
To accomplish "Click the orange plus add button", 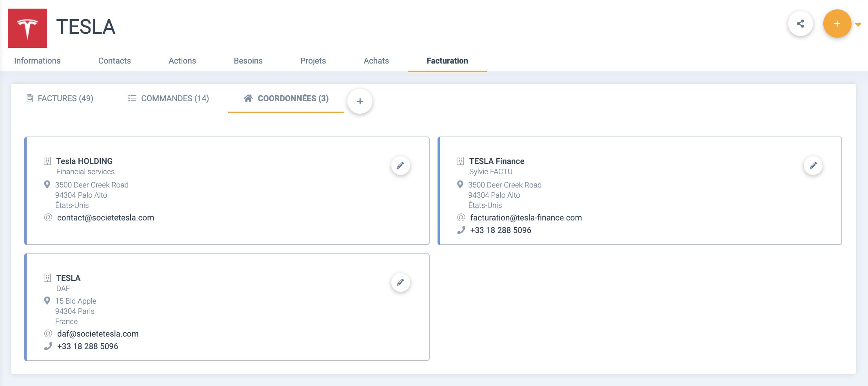I will (837, 24).
